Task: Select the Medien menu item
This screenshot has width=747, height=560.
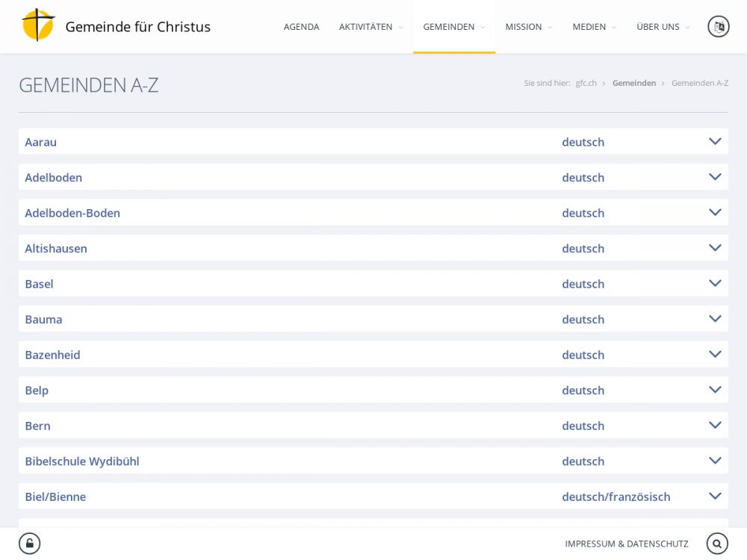Action: 594,27
